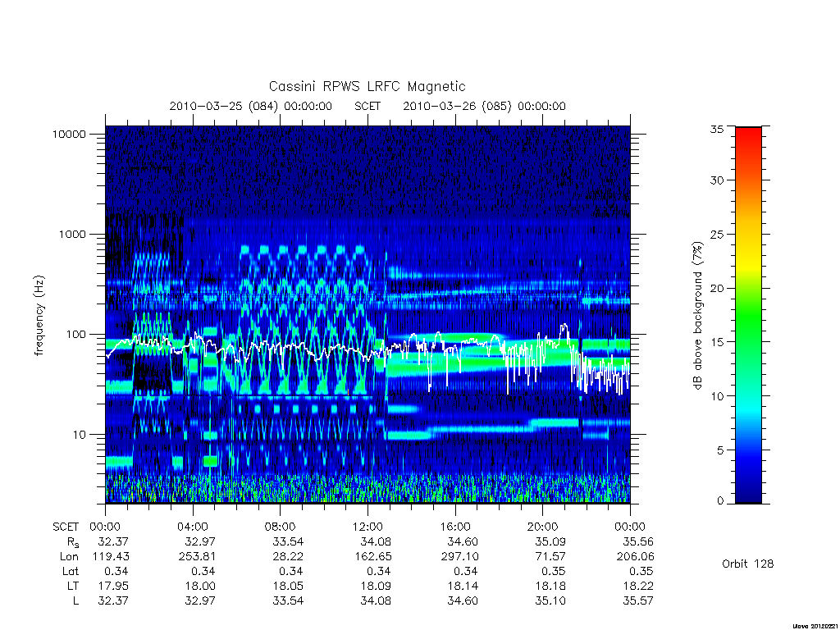840x630 pixels.
Task: Click the 08:00 time tick label
Action: (281, 527)
